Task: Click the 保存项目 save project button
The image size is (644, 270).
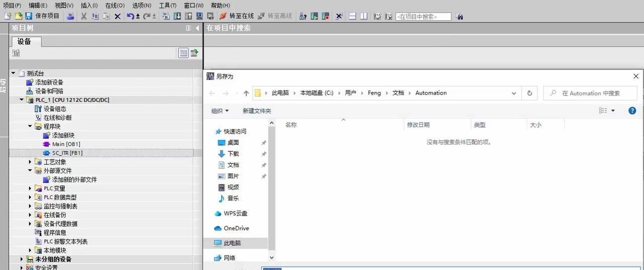Action: [x=42, y=16]
